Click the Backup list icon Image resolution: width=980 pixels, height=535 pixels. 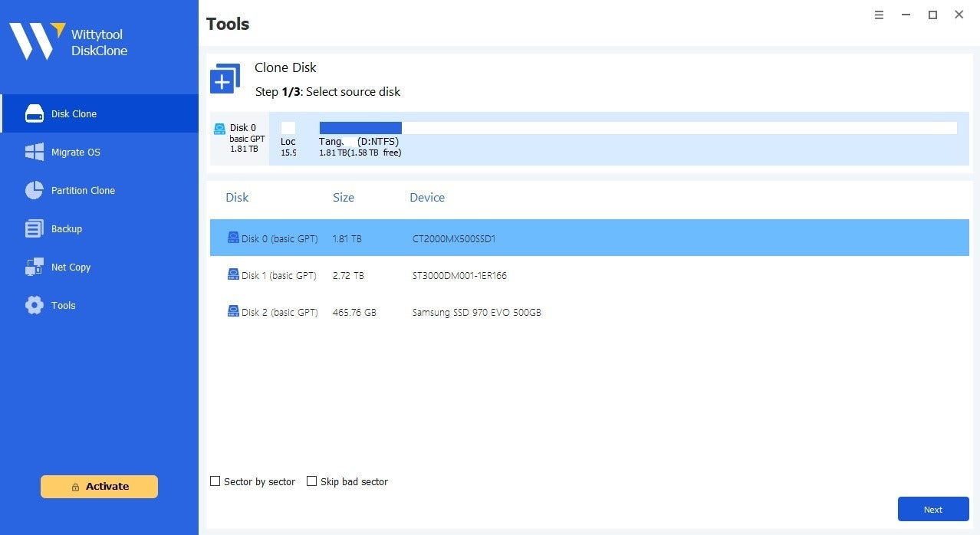tap(35, 228)
